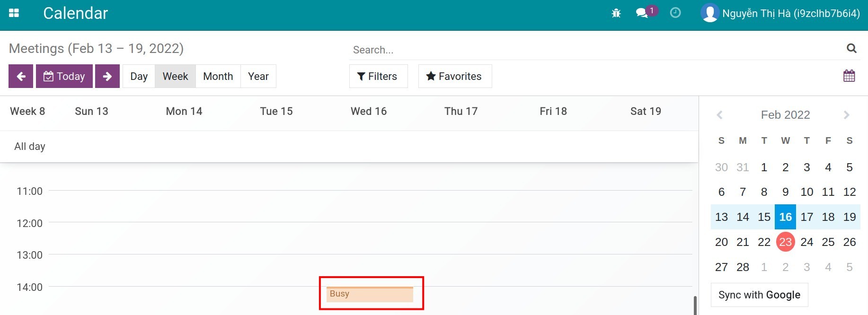Go to next month in mini calendar

click(x=846, y=115)
